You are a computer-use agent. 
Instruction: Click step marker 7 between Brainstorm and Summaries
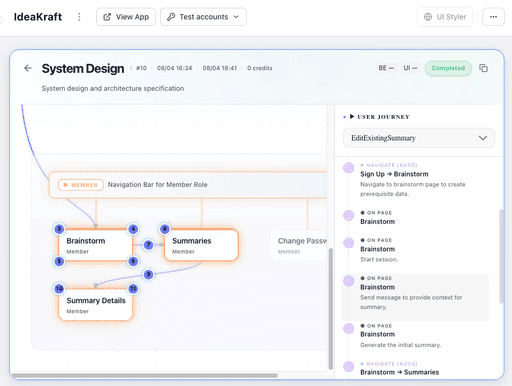pos(148,245)
